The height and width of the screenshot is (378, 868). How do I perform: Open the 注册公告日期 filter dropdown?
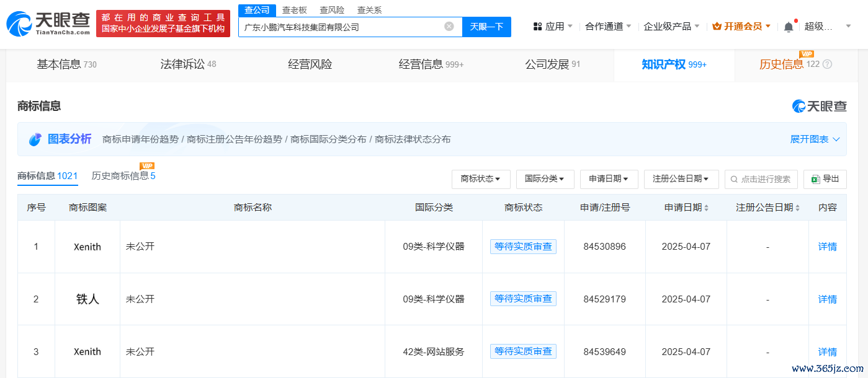pyautogui.click(x=681, y=179)
